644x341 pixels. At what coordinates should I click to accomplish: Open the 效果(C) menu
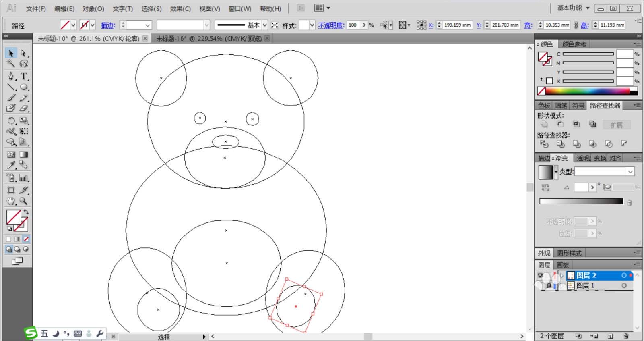[180, 8]
